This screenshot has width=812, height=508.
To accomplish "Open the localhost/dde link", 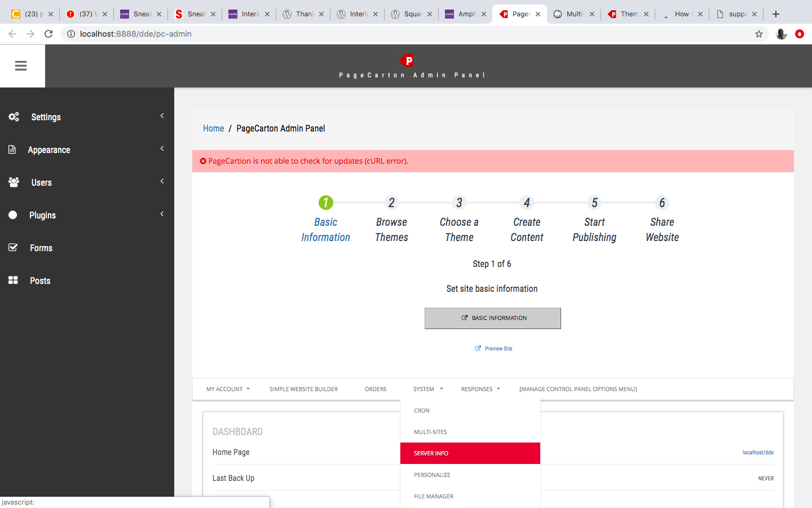I will point(758,452).
